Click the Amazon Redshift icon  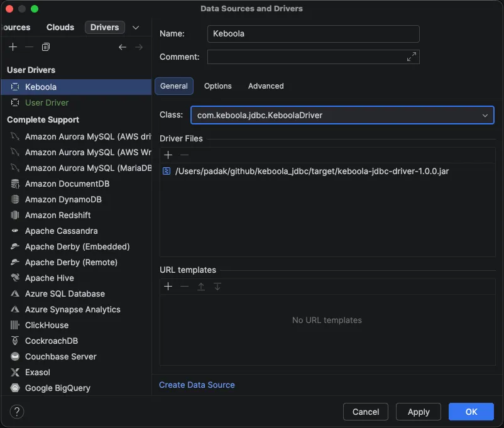point(15,215)
